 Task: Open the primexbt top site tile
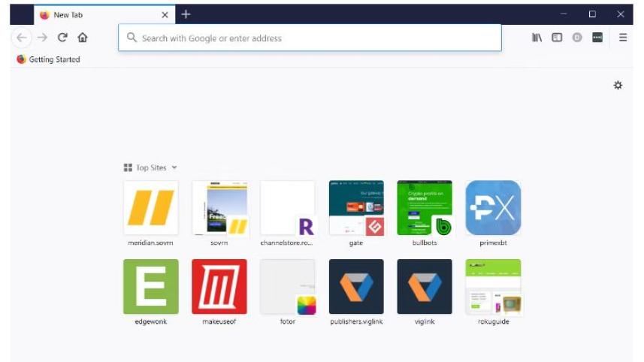[x=493, y=208]
